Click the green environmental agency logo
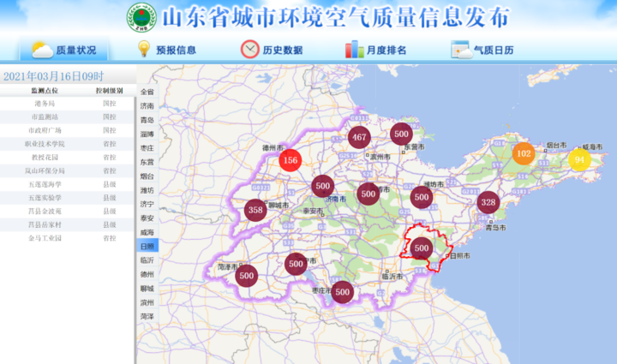 coord(141,16)
